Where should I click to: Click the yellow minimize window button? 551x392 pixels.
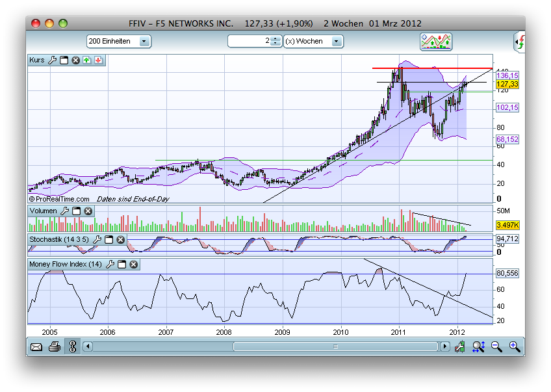tap(49, 23)
